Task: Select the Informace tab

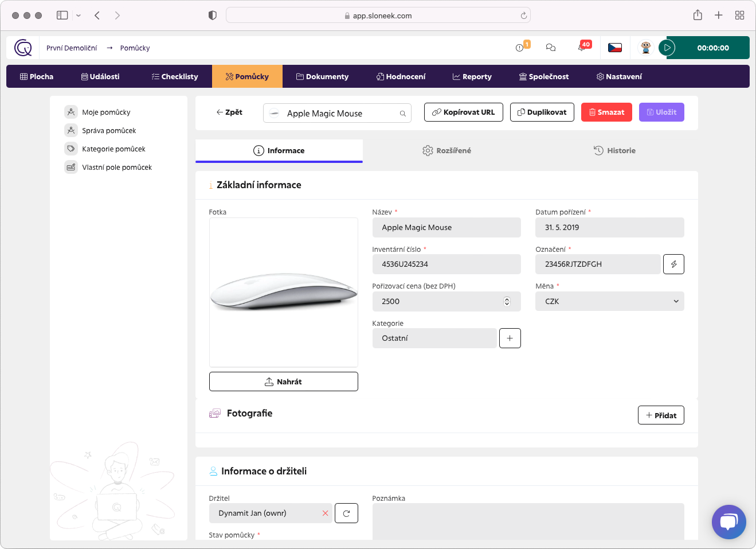Action: pyautogui.click(x=279, y=150)
